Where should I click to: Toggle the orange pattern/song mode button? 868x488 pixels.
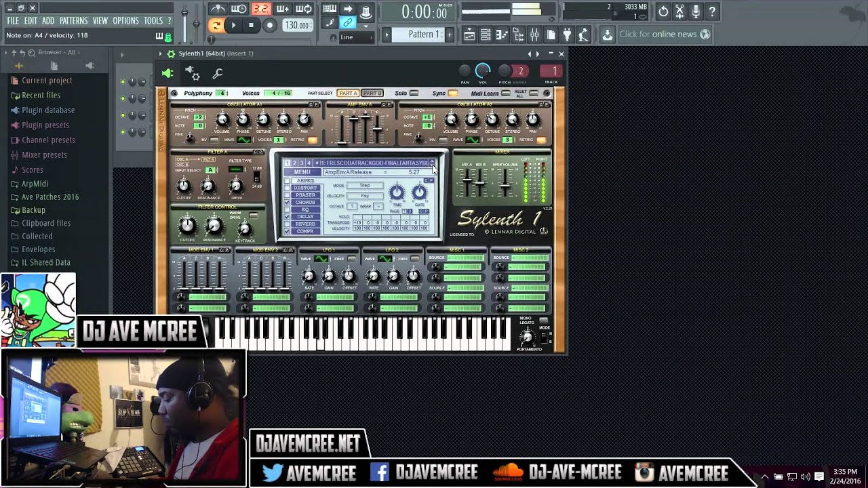coord(216,25)
